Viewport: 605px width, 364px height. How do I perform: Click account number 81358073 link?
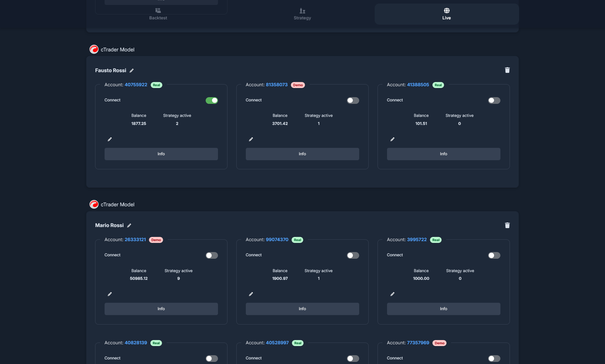point(277,85)
